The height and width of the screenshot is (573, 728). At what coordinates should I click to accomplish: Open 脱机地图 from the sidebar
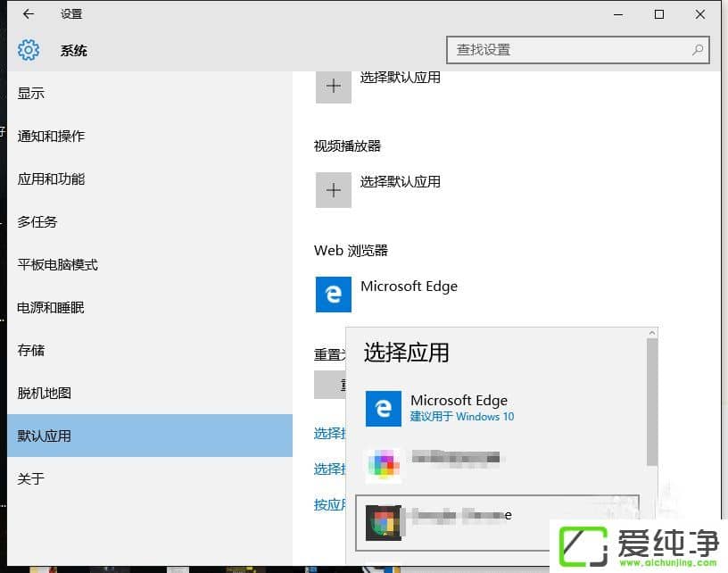click(42, 393)
